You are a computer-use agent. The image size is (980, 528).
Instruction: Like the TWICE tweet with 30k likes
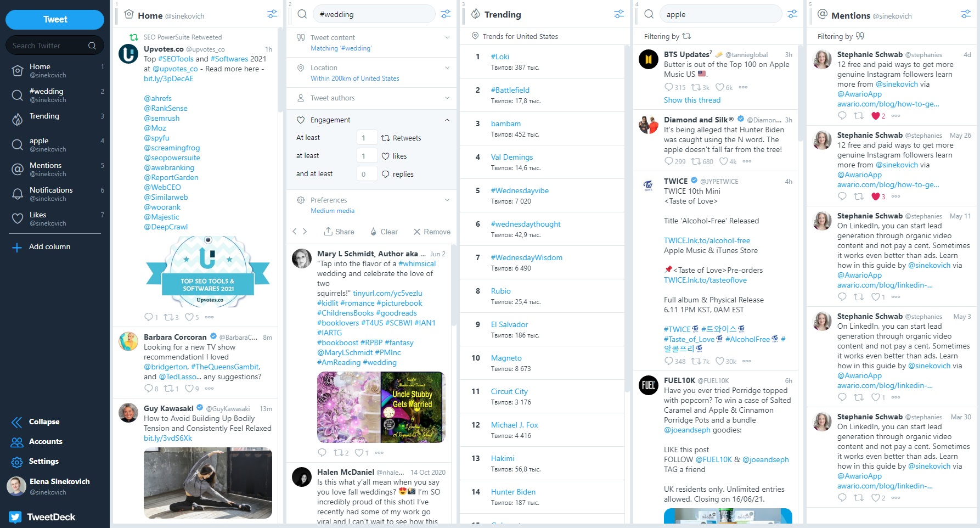tap(720, 361)
